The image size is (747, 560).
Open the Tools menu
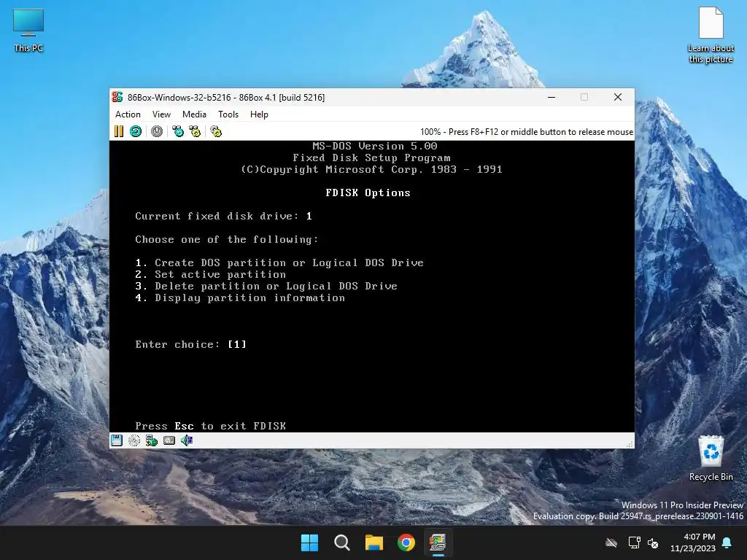[228, 114]
